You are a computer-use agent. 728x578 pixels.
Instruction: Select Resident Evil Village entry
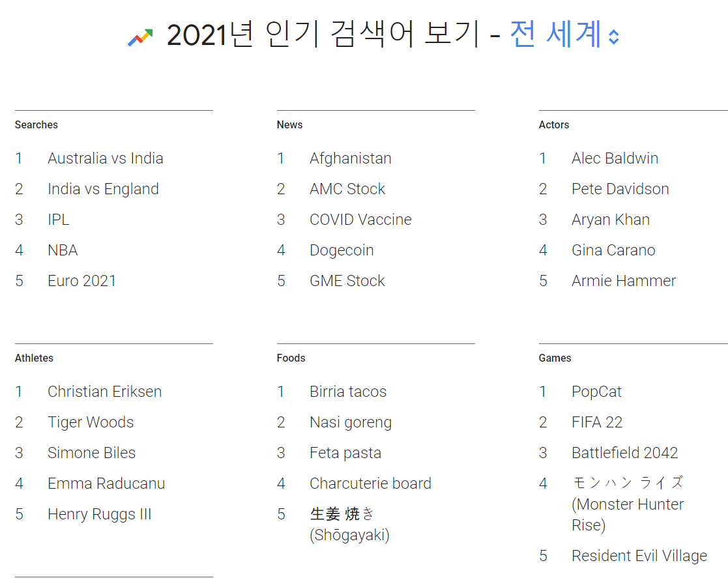[x=639, y=556]
